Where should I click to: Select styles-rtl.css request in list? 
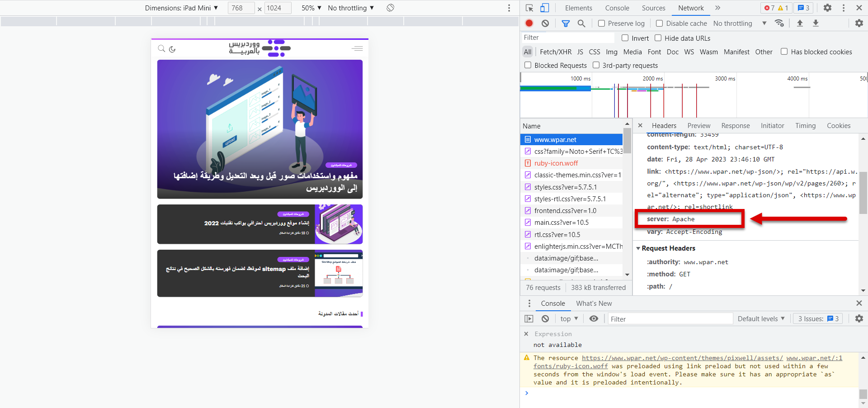570,199
